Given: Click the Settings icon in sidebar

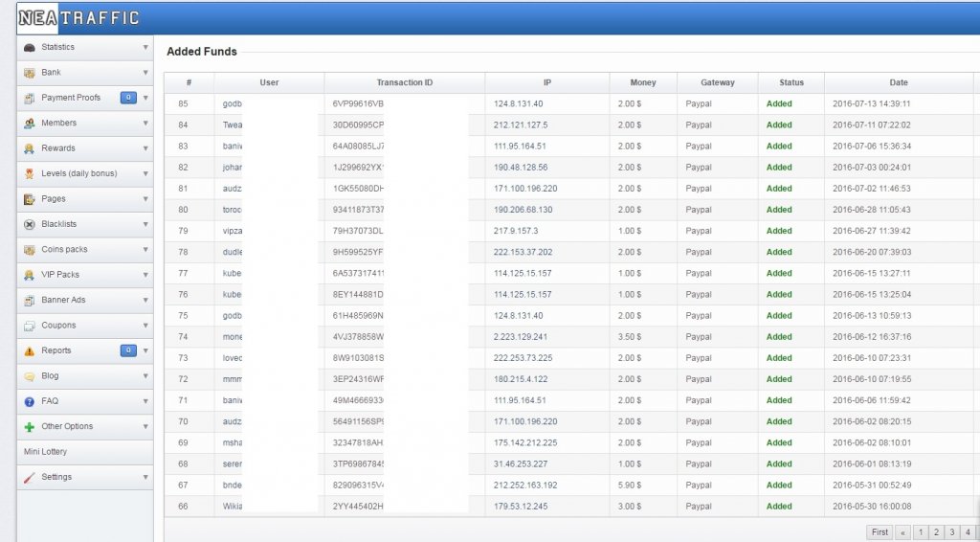Looking at the screenshot, I should [x=30, y=477].
